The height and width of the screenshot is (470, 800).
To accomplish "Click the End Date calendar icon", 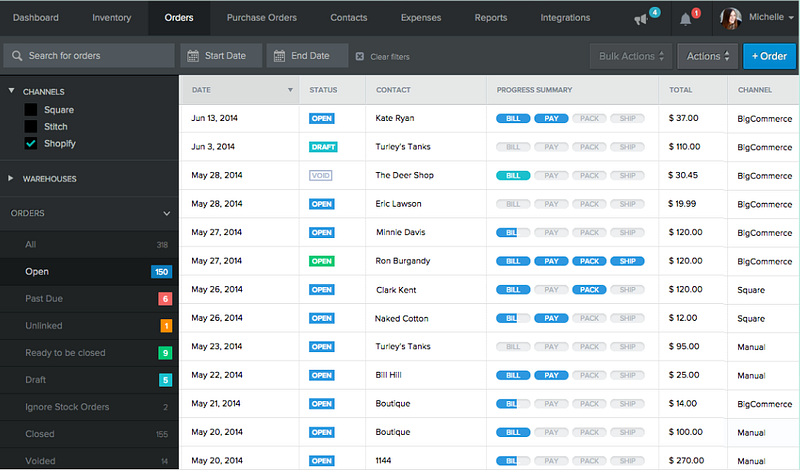I will (x=279, y=56).
